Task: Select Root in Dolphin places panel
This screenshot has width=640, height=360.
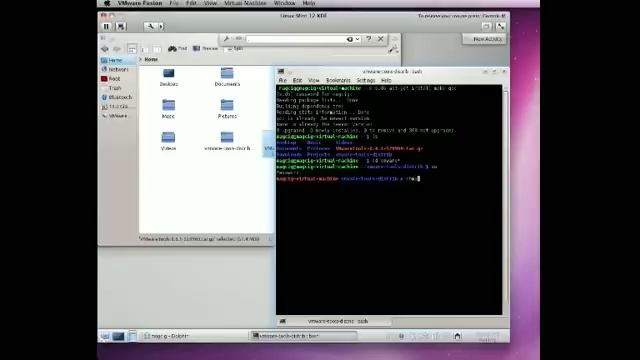Action: 117,78
